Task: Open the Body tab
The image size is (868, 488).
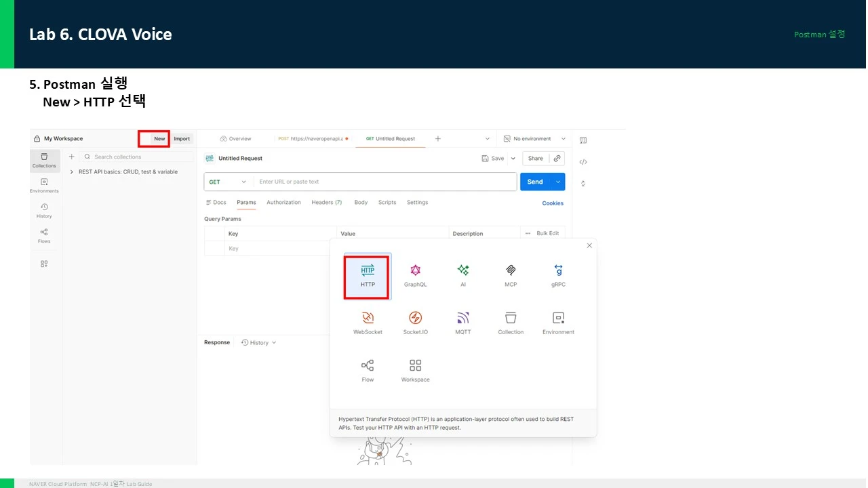Action: point(361,203)
